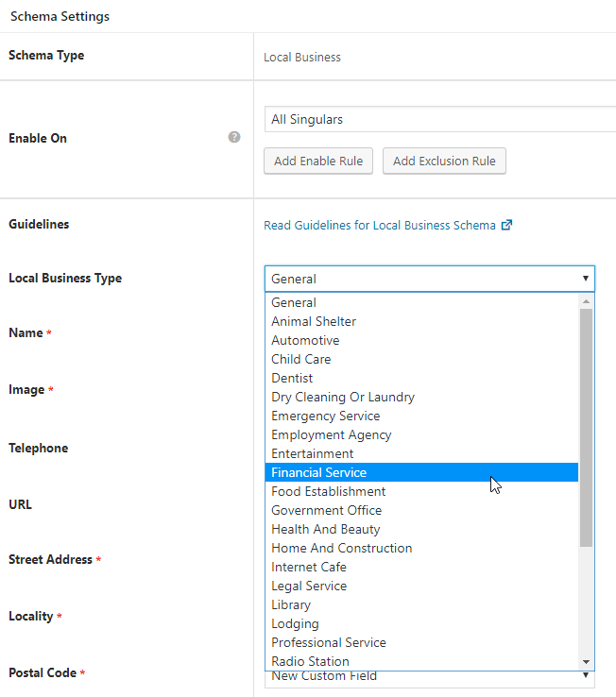
Task: Click external link icon beside Guidelines link
Action: pyautogui.click(x=506, y=225)
